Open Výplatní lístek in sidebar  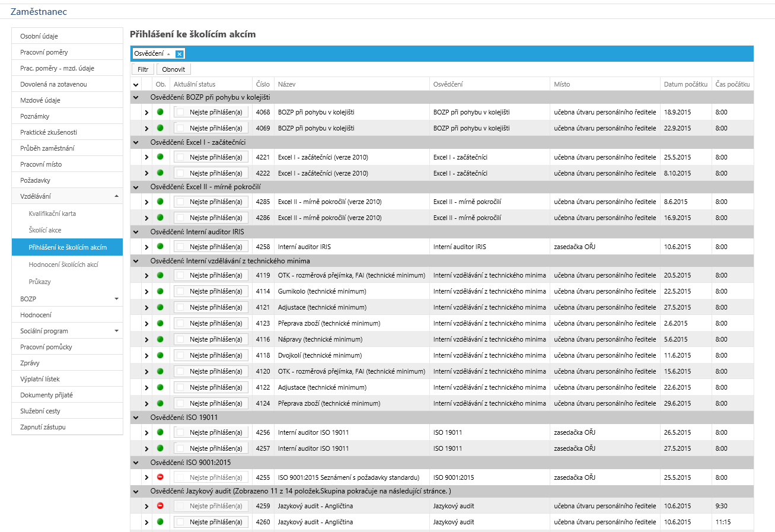point(67,379)
